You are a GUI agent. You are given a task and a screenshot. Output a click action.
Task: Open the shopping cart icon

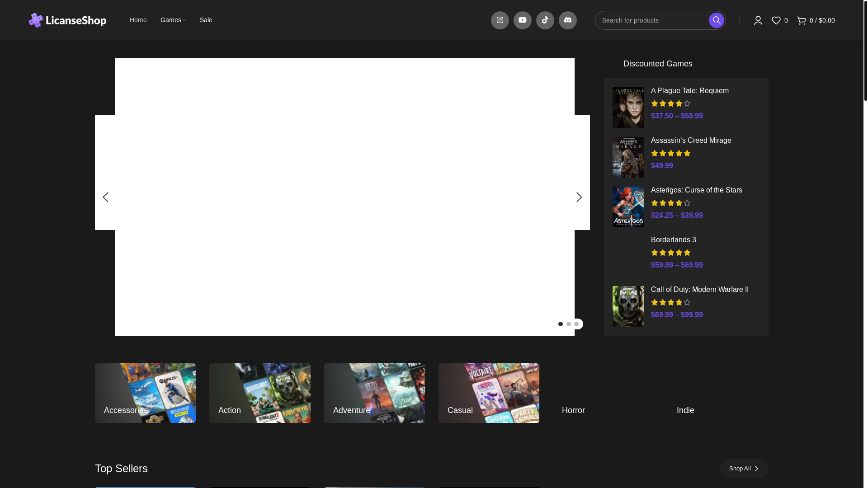point(801,20)
